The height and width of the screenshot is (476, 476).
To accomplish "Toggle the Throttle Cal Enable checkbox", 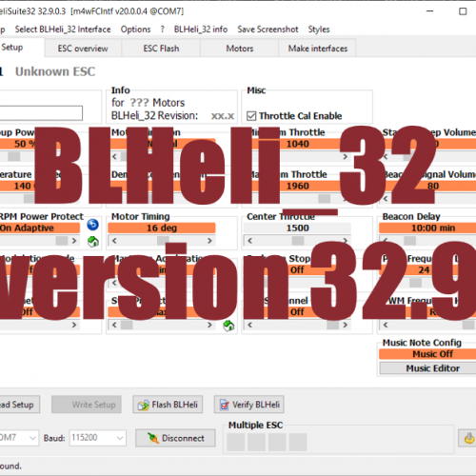I will coord(251,116).
